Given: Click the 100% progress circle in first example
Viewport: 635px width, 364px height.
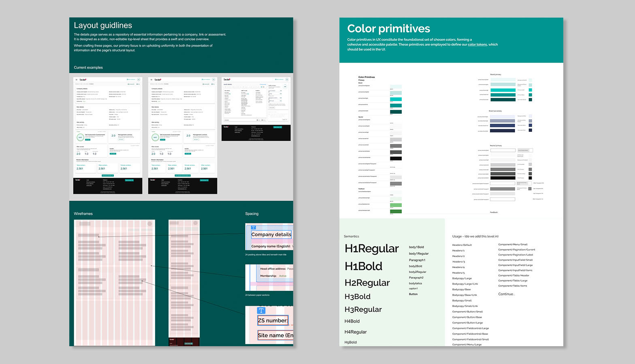Looking at the screenshot, I should pos(80,137).
